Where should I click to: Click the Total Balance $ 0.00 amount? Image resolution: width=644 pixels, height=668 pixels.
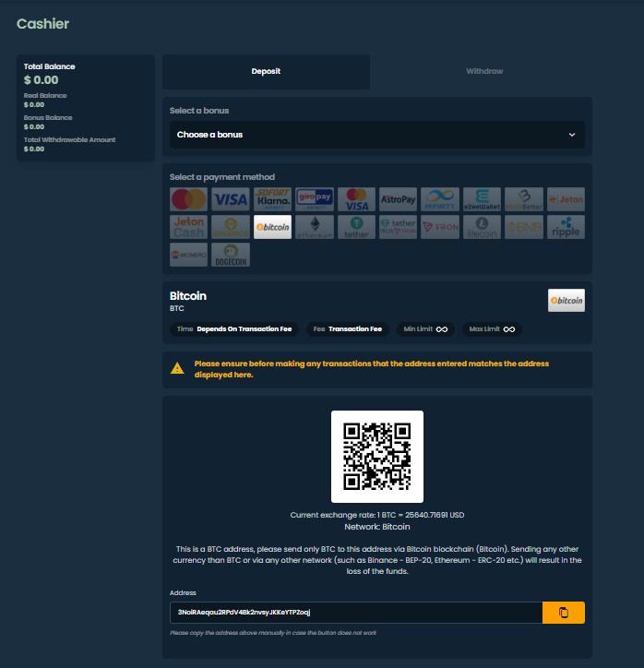[41, 80]
